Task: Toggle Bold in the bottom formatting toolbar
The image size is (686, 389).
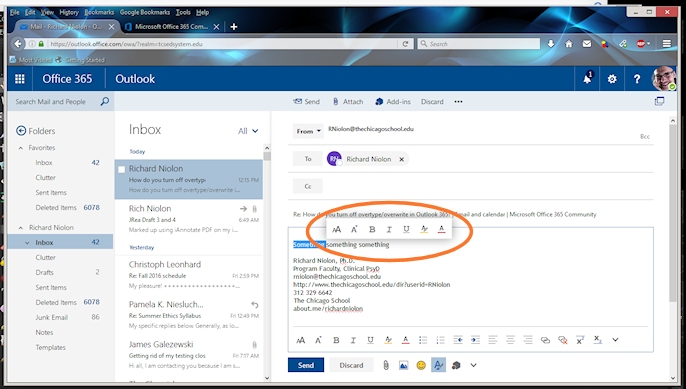Action: [x=336, y=340]
